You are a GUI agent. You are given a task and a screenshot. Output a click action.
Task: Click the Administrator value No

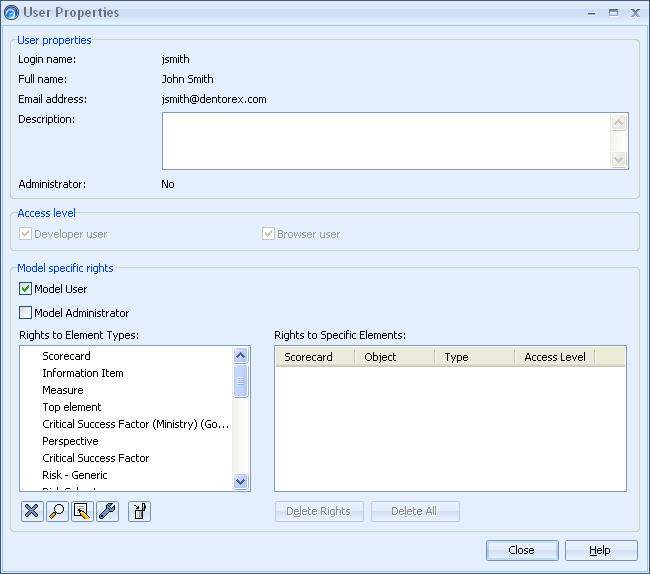pyautogui.click(x=168, y=184)
